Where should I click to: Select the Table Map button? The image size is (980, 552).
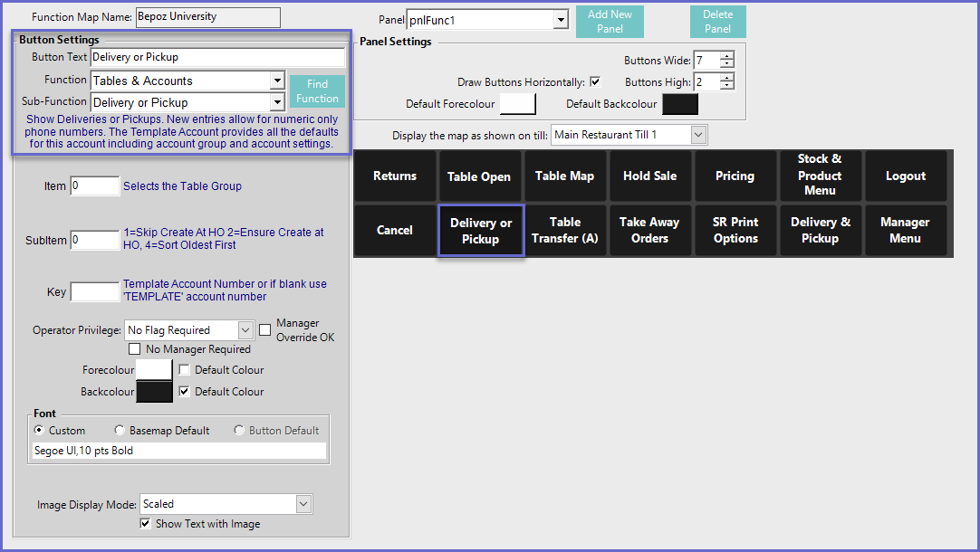pos(564,176)
